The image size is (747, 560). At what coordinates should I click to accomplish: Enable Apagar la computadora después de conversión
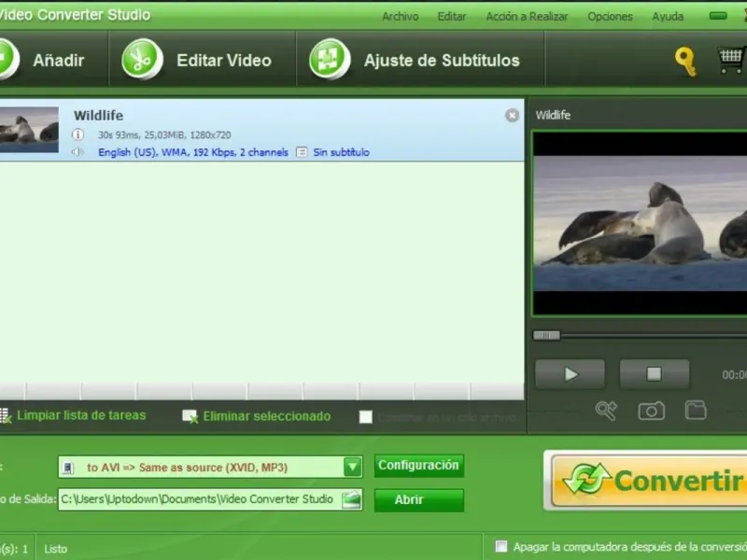pos(501,546)
